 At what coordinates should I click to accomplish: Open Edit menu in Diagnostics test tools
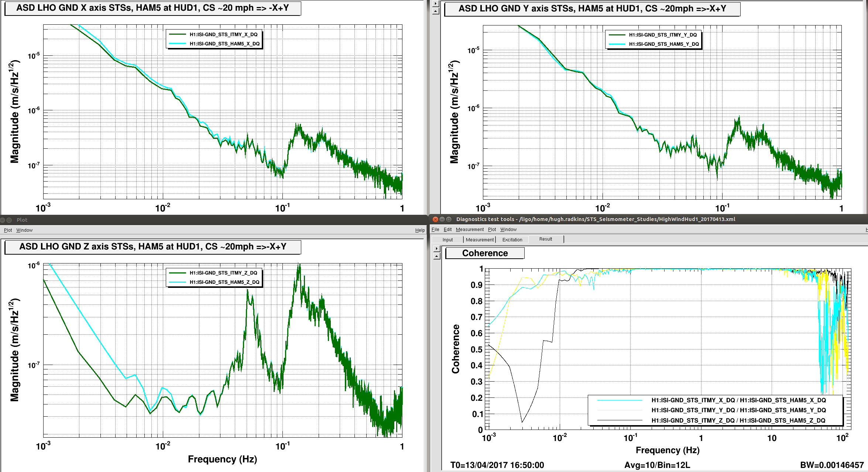coord(447,229)
